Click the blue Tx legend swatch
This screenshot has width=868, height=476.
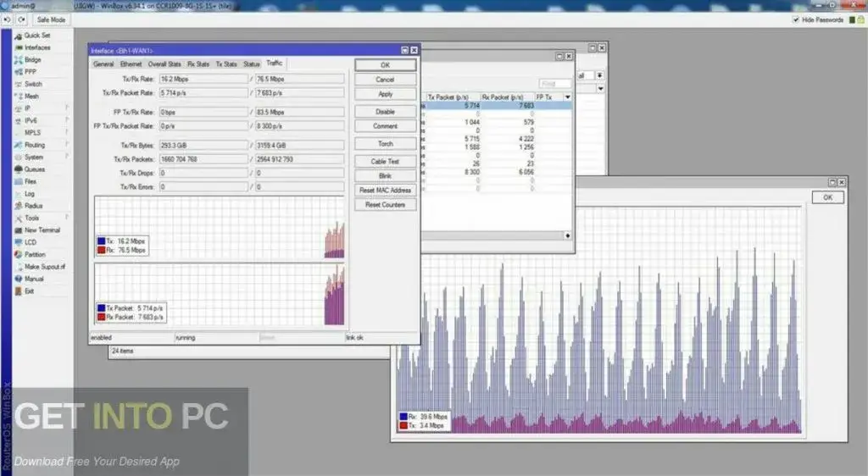[101, 241]
